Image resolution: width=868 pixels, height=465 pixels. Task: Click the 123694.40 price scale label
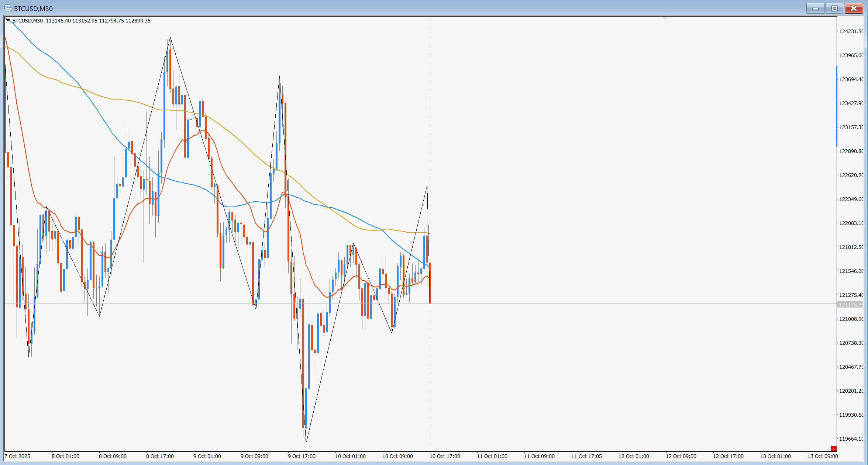point(851,79)
